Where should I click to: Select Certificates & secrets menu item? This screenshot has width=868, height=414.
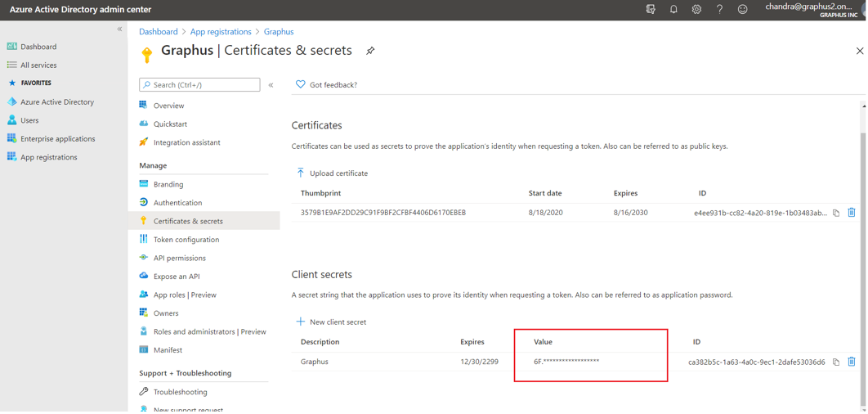point(204,221)
